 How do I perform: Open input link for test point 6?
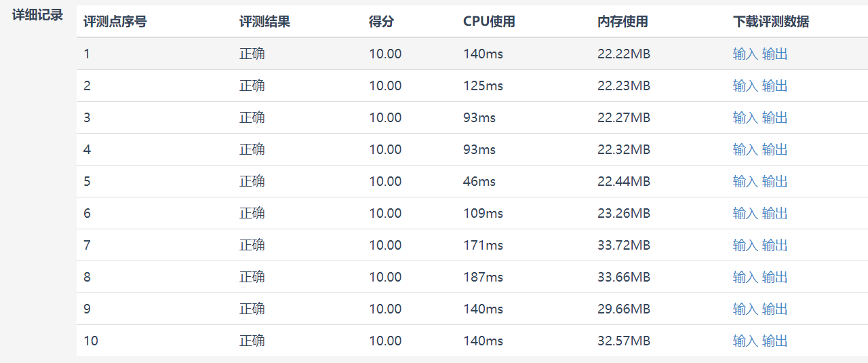(745, 214)
